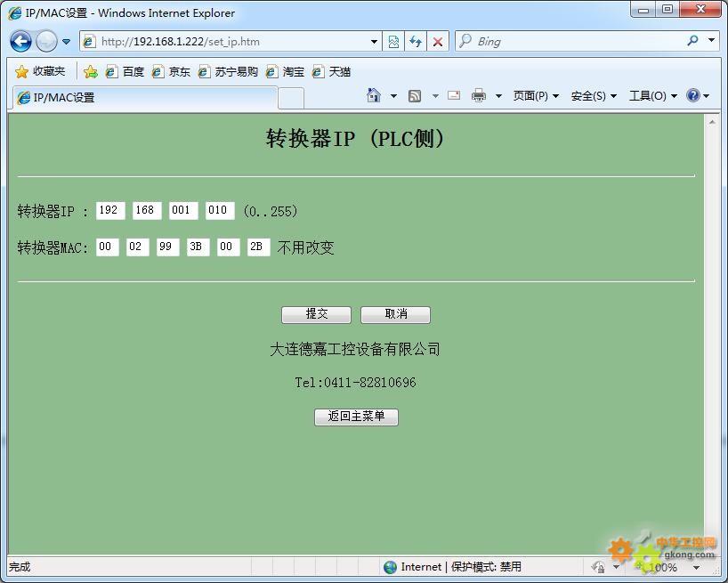Image resolution: width=728 pixels, height=583 pixels.
Task: Click the Home icon in command bar
Action: point(374,96)
